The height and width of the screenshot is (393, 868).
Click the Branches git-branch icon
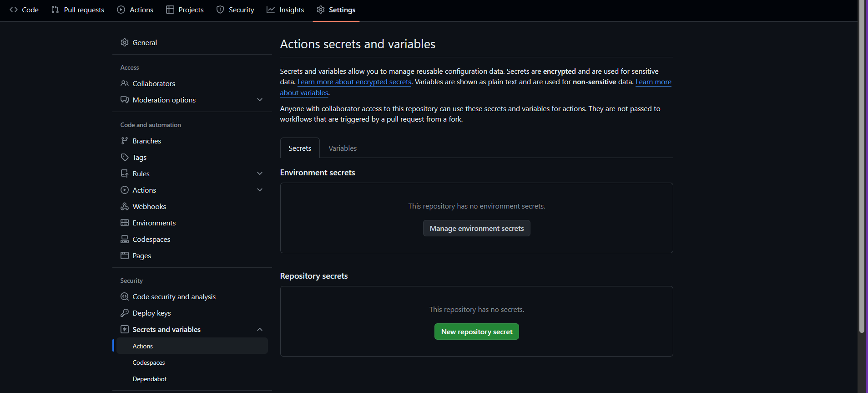pyautogui.click(x=125, y=141)
